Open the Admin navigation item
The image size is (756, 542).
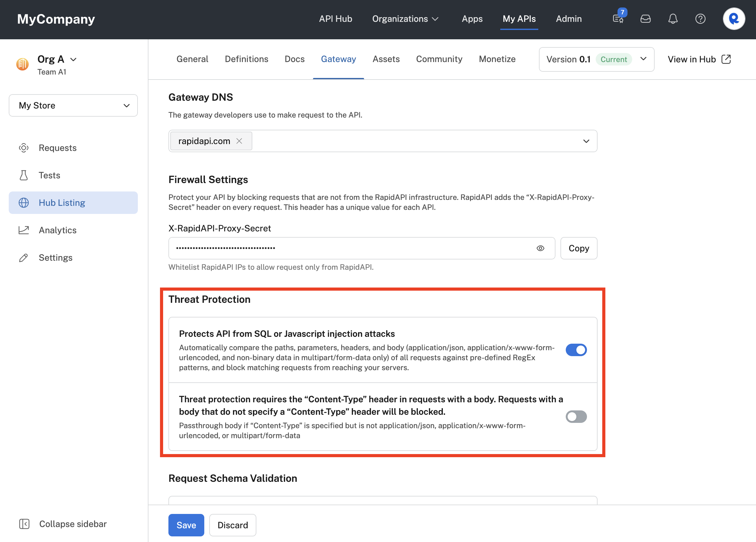point(569,19)
